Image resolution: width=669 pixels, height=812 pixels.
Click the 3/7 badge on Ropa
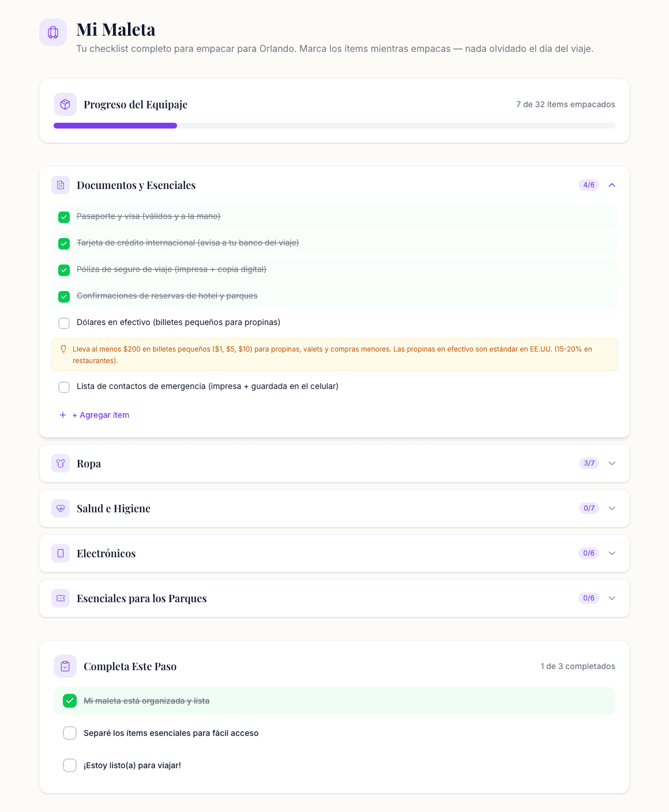[589, 463]
